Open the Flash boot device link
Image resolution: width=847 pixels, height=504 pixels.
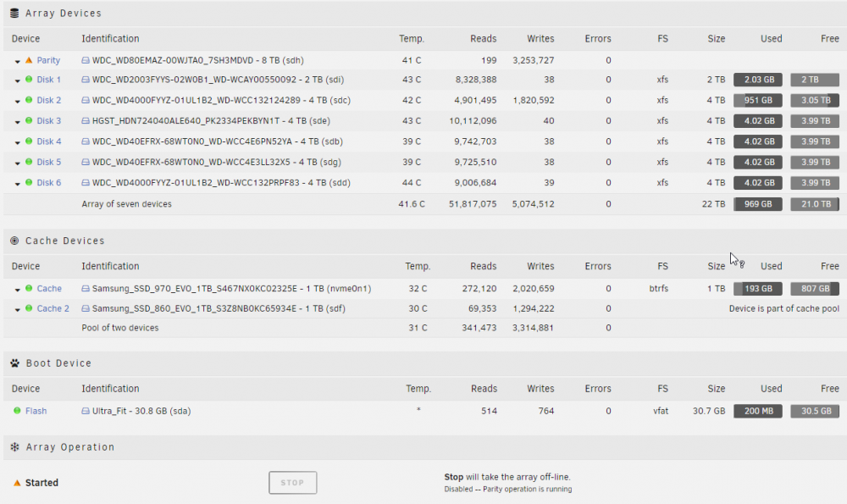coord(36,411)
